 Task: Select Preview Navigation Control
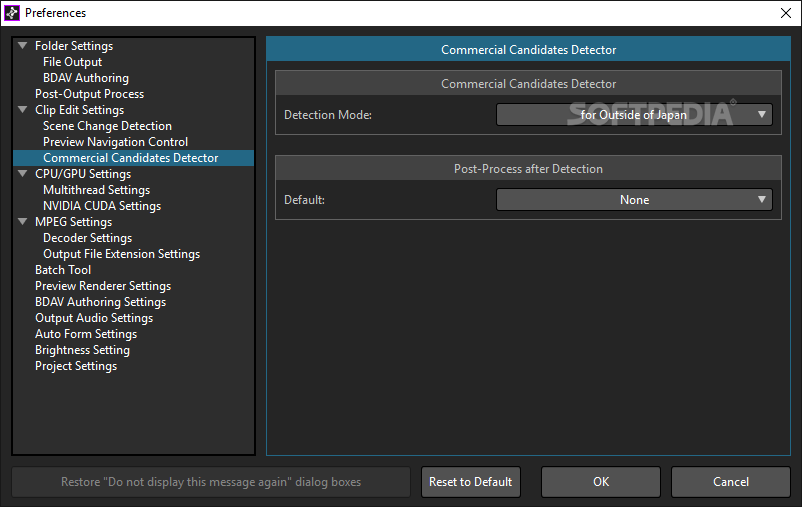click(116, 142)
